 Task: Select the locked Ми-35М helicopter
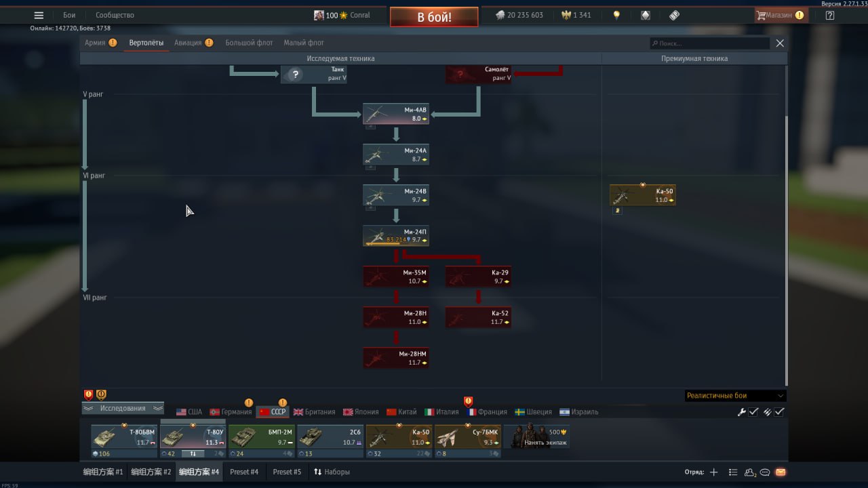click(x=396, y=277)
